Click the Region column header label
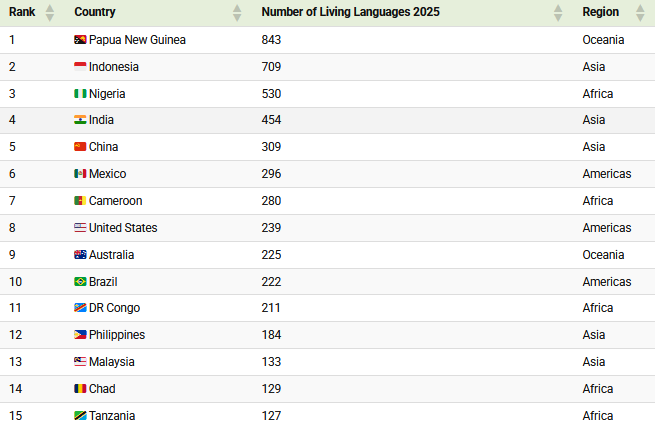Viewport: 656px width, 427px height. coord(600,12)
